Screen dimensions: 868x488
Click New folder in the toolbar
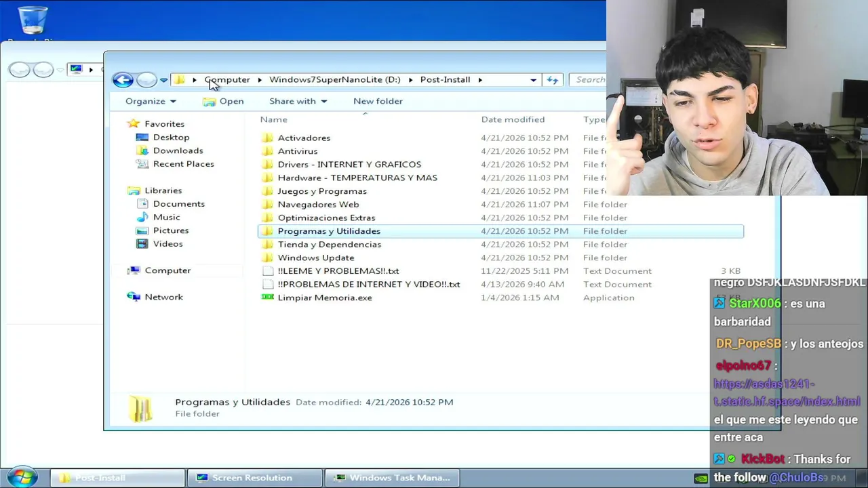(378, 101)
